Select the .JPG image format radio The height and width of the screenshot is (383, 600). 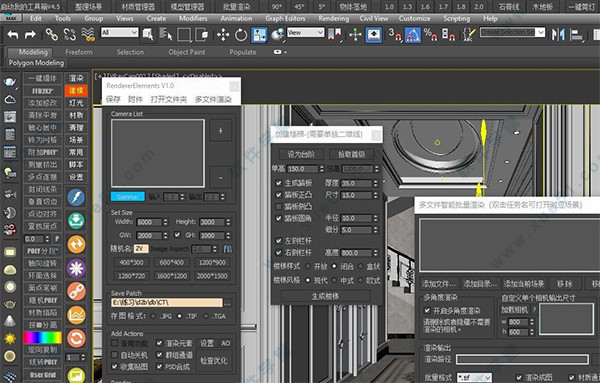pyautogui.click(x=153, y=316)
